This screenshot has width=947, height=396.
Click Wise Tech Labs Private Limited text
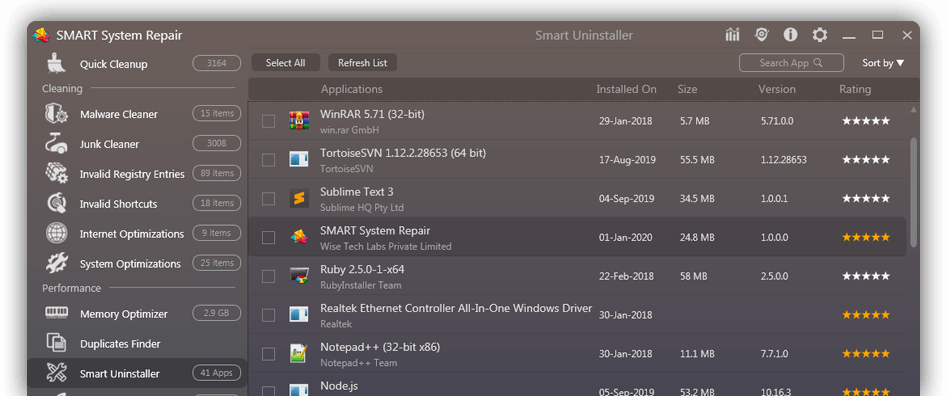(x=385, y=246)
